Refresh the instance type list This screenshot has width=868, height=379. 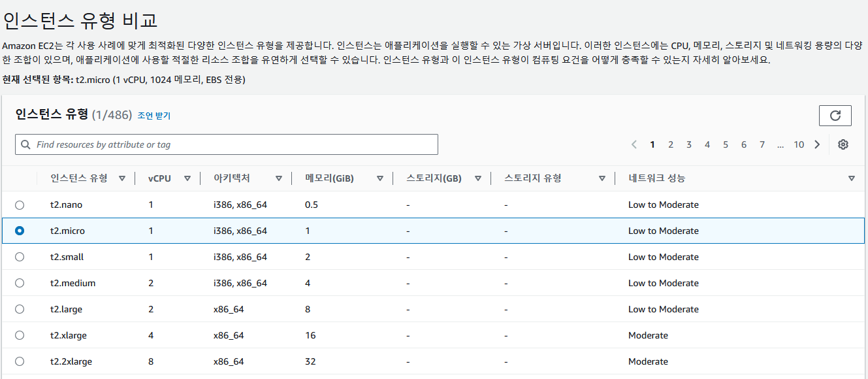point(835,116)
